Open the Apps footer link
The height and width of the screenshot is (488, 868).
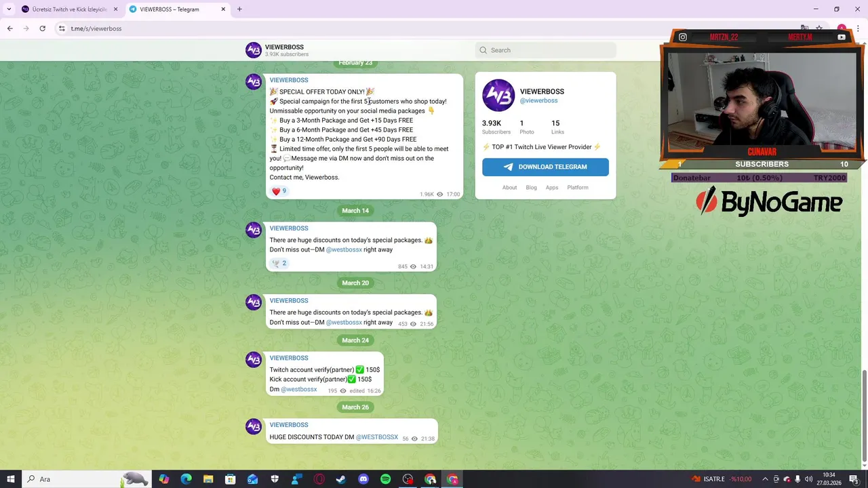click(x=552, y=188)
